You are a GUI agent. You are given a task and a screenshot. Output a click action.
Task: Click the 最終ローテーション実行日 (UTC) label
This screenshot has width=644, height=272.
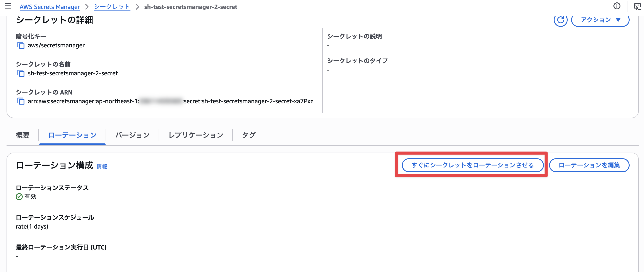click(x=61, y=247)
